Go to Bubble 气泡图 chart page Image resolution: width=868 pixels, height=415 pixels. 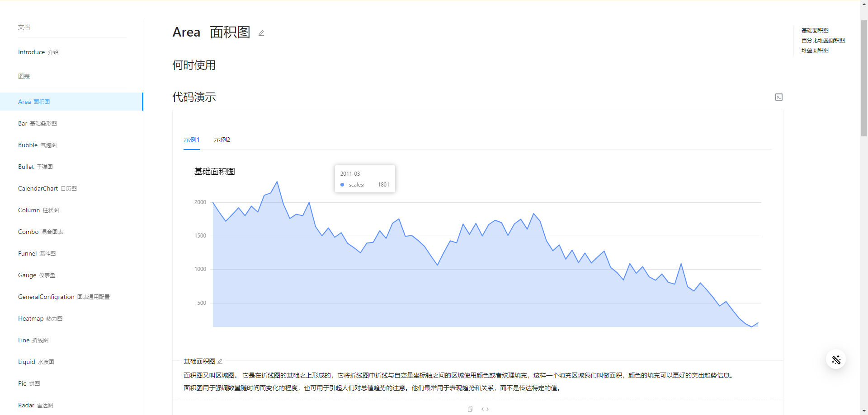click(x=71, y=145)
